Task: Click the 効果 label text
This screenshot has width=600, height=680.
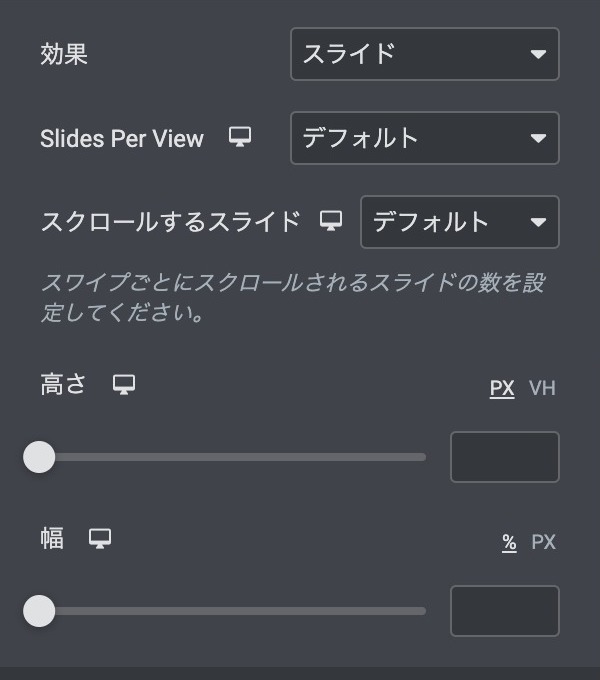Action: 64,54
